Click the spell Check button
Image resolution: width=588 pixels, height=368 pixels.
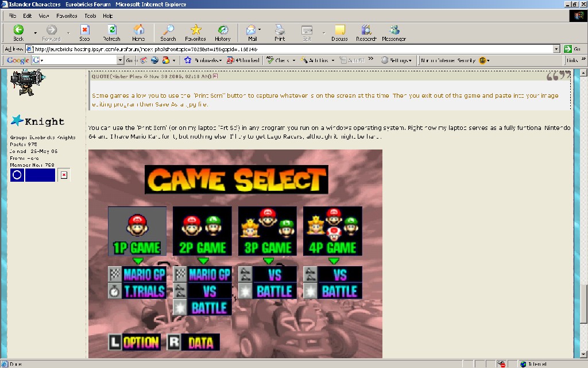point(278,60)
